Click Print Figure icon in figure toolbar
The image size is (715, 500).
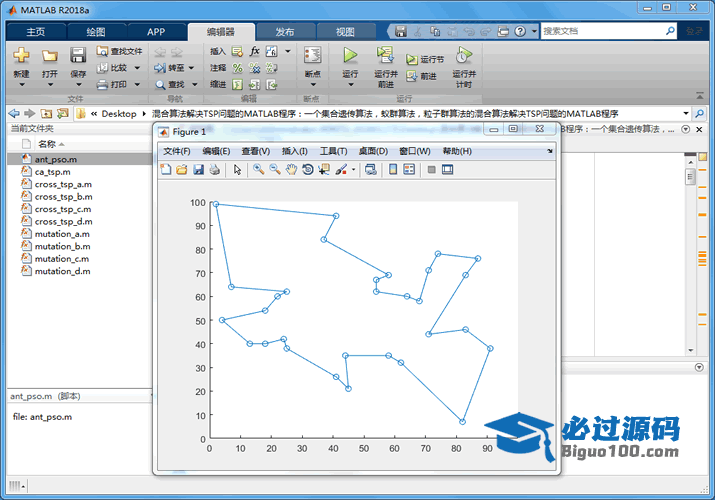(x=214, y=170)
